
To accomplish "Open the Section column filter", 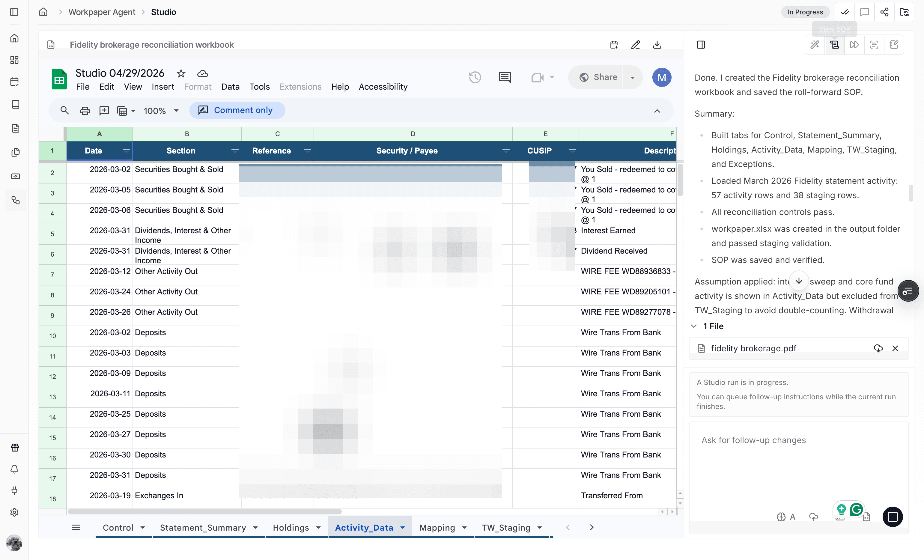I will click(x=235, y=151).
